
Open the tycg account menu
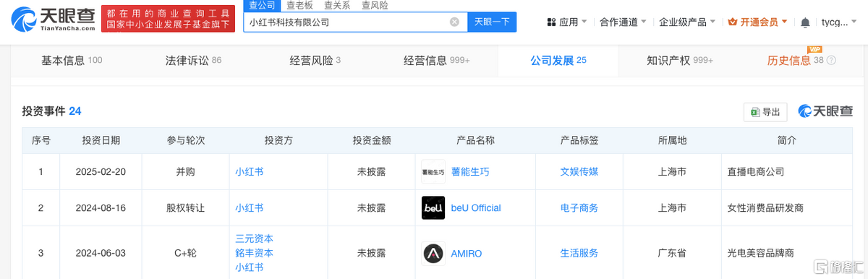click(839, 22)
